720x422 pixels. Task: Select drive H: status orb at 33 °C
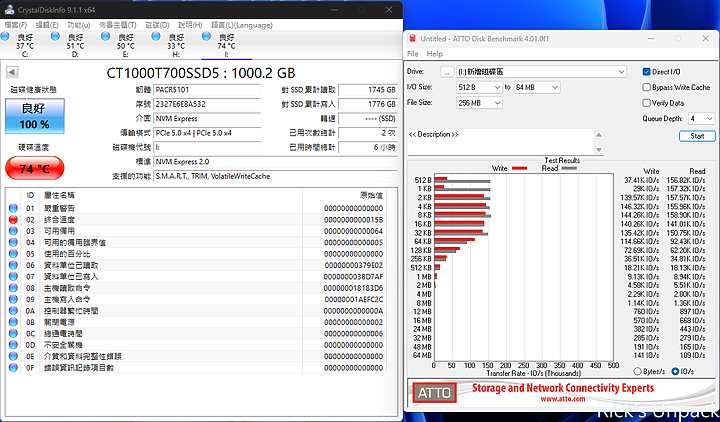pyautogui.click(x=156, y=36)
